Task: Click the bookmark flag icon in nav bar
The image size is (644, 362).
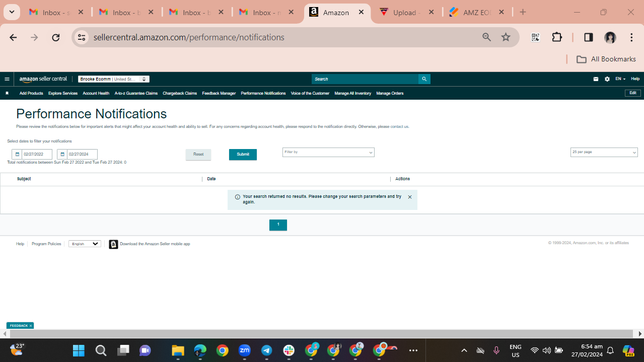Action: 7,93
